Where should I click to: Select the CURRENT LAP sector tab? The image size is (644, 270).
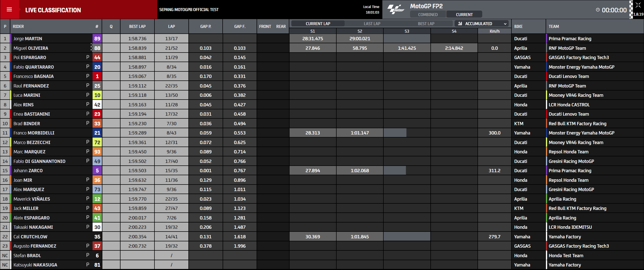(x=318, y=24)
